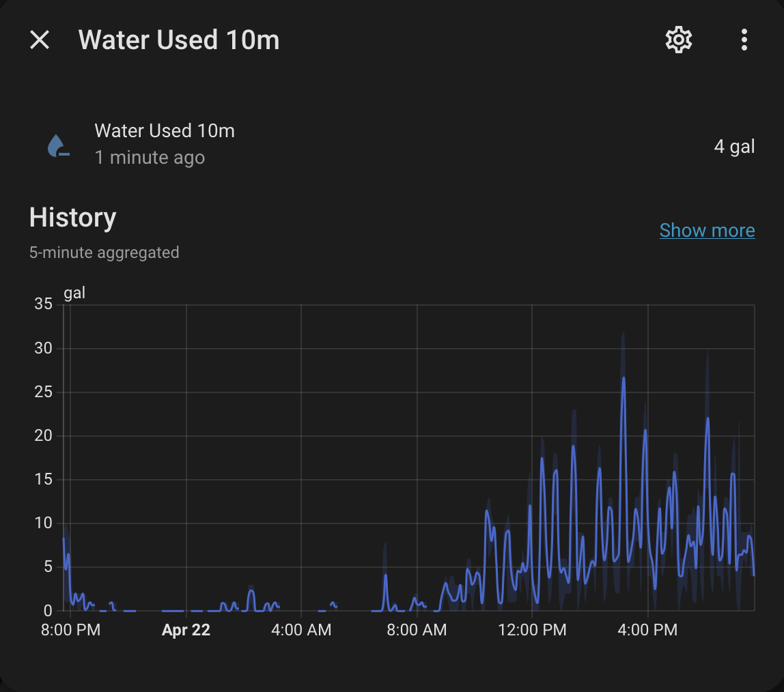Image resolution: width=784 pixels, height=692 pixels.
Task: Close the Water Used 10m dialog
Action: (x=40, y=40)
